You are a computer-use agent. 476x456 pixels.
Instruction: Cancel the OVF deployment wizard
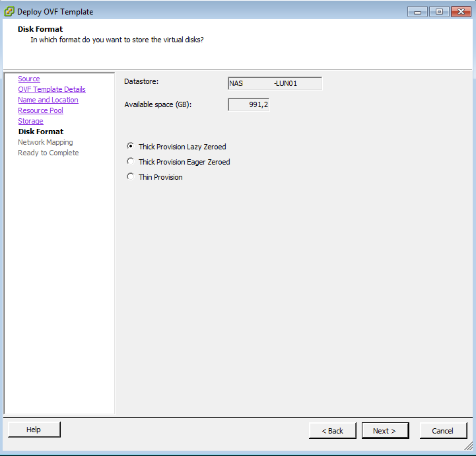(x=443, y=431)
